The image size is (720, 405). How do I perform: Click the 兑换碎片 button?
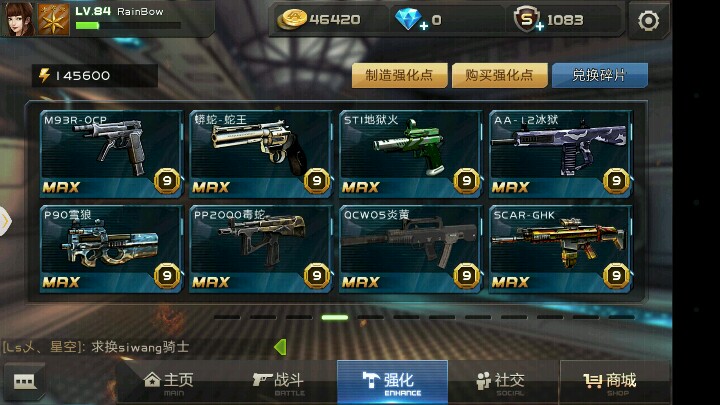coord(600,75)
